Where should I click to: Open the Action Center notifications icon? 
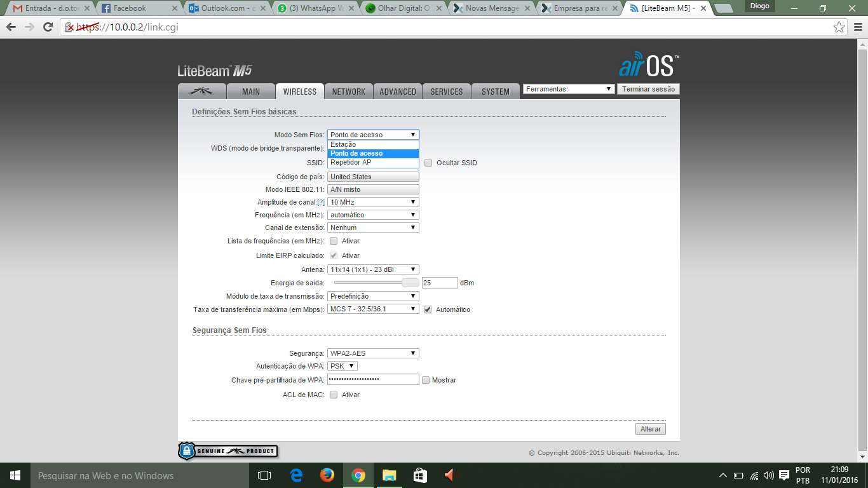[784, 475]
